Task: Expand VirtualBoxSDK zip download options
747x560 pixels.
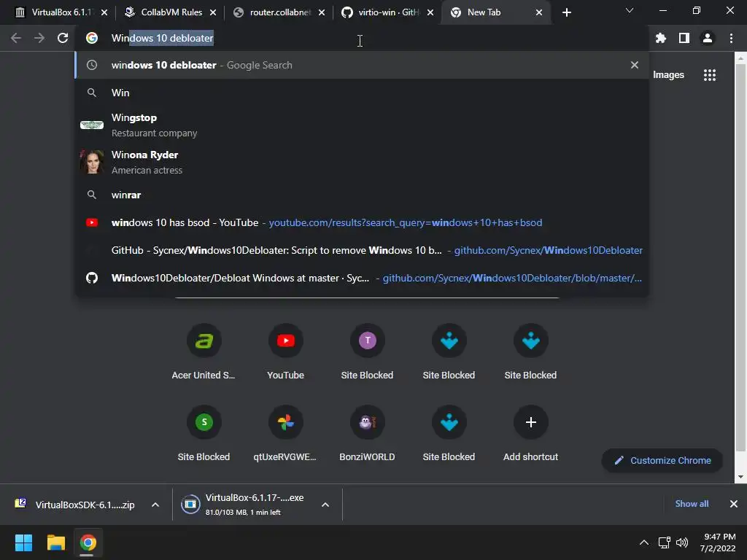Action: pos(155,505)
